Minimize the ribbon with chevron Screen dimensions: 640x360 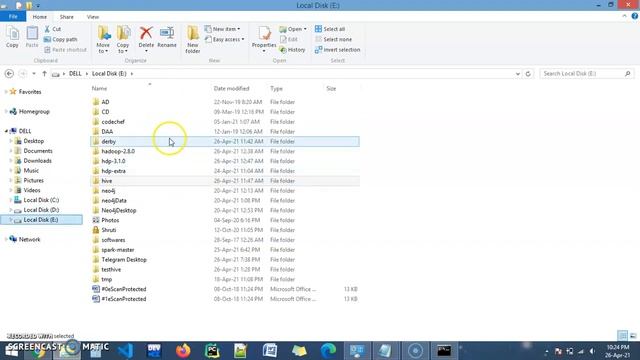[x=624, y=16]
